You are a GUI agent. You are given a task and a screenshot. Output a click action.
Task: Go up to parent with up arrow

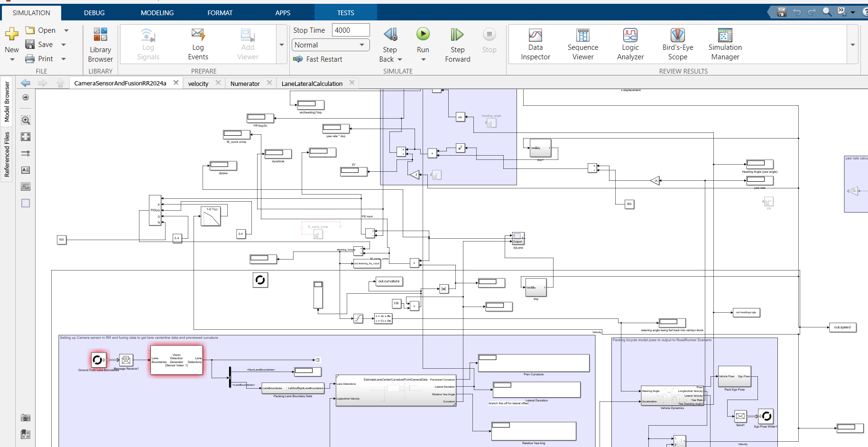point(60,83)
